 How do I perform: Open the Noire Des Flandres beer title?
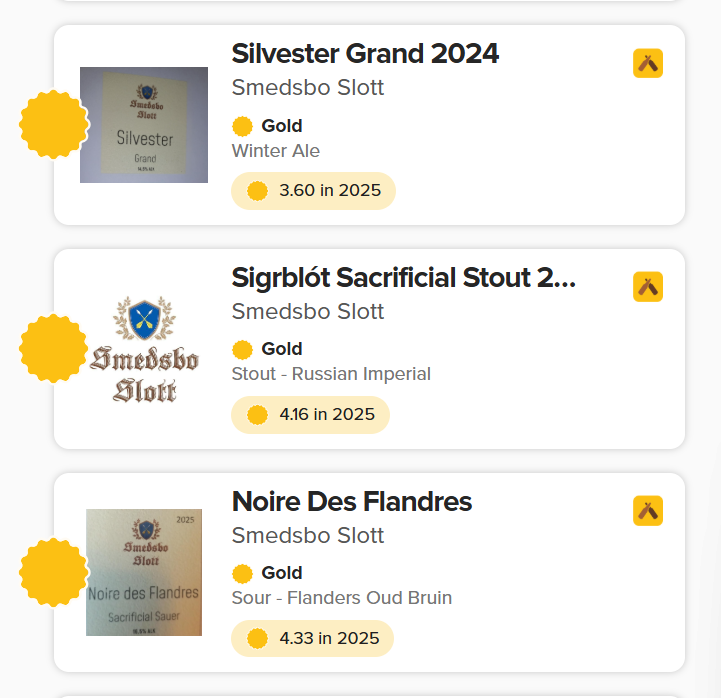pyautogui.click(x=351, y=502)
